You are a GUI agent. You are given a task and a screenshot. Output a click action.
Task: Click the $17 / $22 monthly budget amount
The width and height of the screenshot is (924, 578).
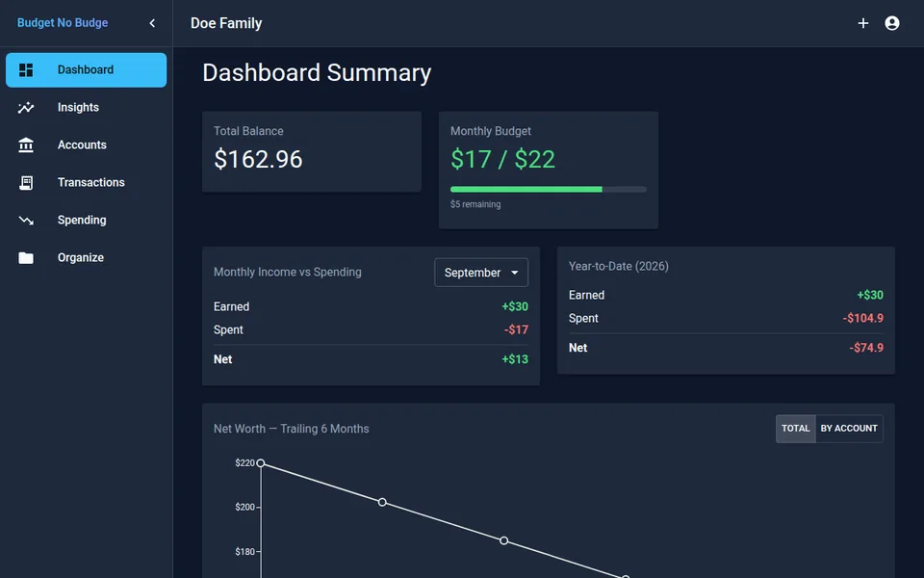(x=502, y=159)
